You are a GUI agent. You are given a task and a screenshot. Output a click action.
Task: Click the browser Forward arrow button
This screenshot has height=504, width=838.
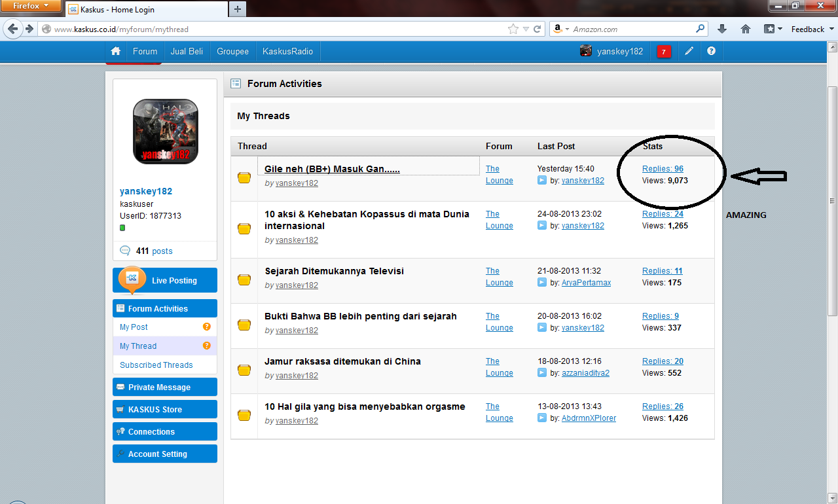tap(29, 29)
